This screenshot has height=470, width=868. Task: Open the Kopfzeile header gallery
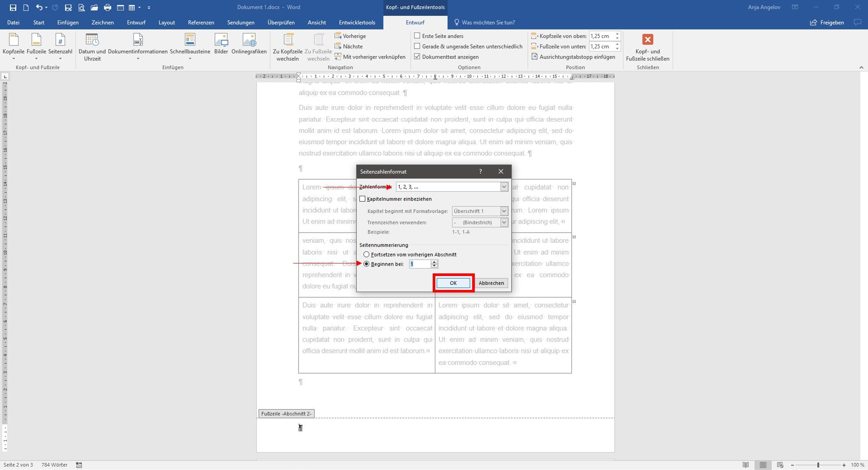pyautogui.click(x=13, y=47)
